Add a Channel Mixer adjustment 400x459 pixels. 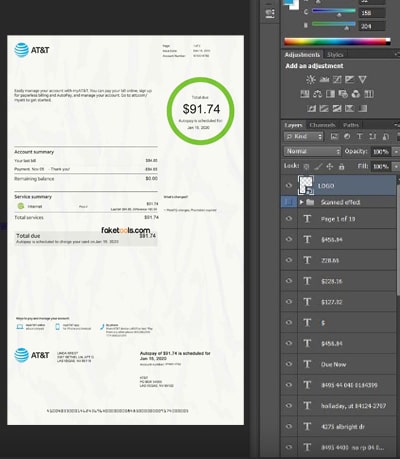[x=356, y=94]
